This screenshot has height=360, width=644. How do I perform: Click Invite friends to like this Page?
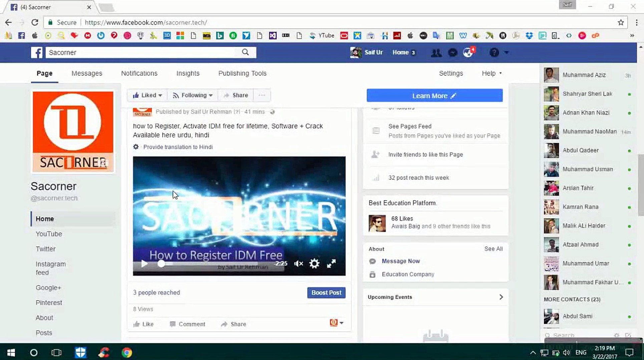pyautogui.click(x=425, y=155)
